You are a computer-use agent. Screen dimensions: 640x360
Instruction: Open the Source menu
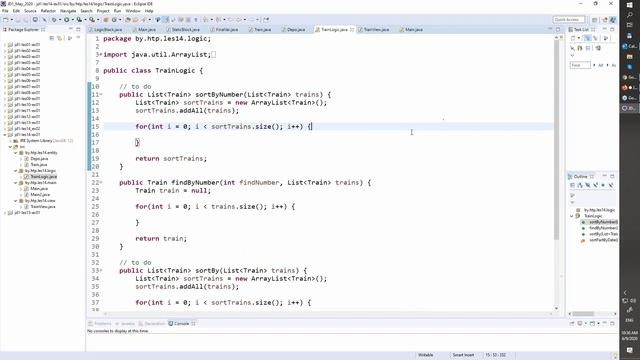click(x=30, y=11)
